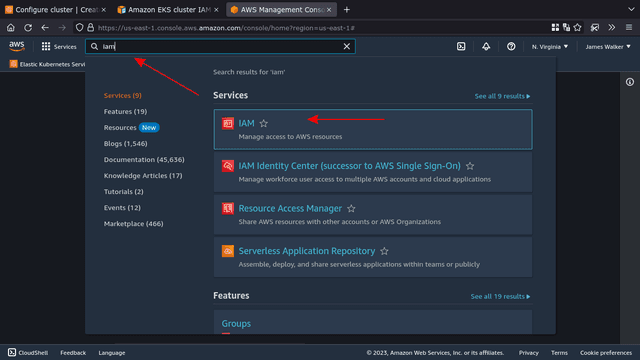Screen dimensions: 640x360
Task: Open CloudShell from footer
Action: [28, 353]
